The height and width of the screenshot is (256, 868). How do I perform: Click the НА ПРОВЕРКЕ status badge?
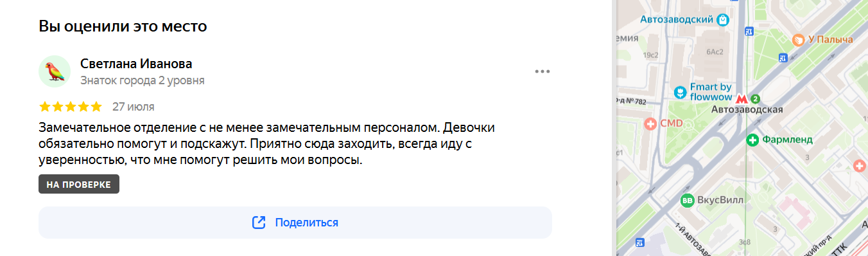pyautogui.click(x=79, y=184)
